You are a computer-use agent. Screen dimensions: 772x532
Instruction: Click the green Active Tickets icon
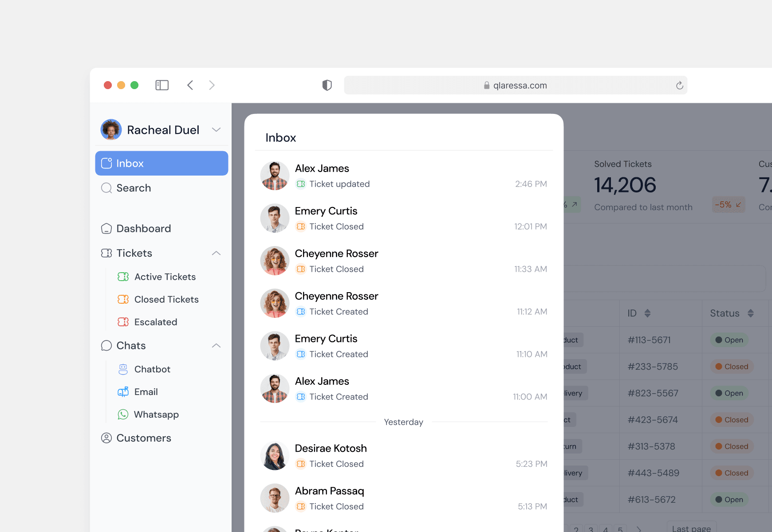tap(123, 277)
